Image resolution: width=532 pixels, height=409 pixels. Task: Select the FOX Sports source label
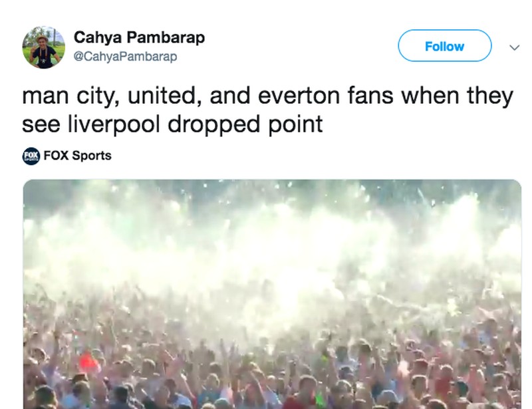point(77,156)
